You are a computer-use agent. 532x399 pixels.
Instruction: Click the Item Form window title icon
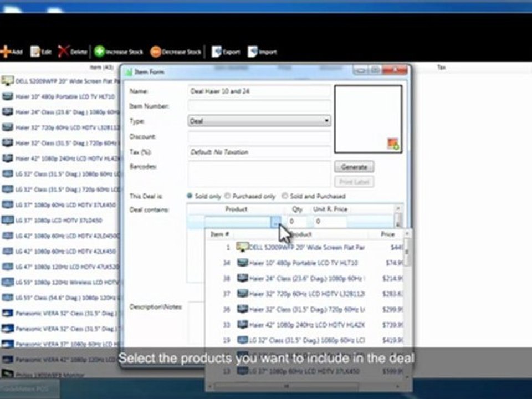click(x=129, y=72)
